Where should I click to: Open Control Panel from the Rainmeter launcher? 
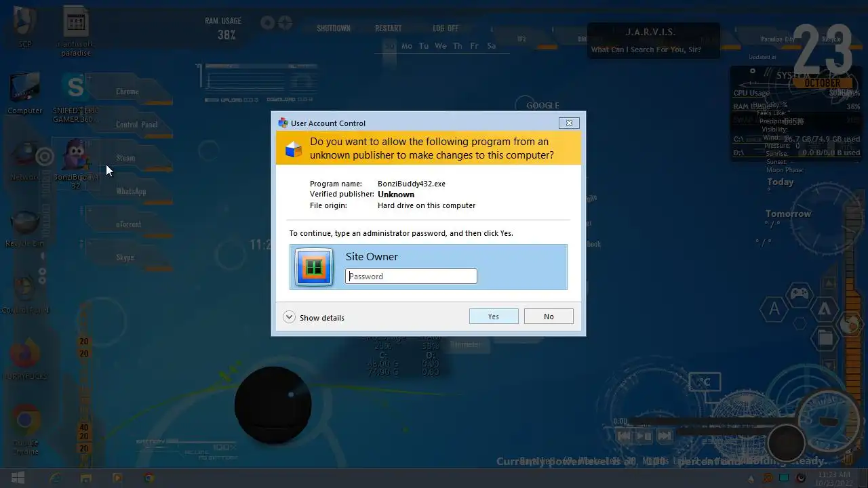click(x=136, y=125)
